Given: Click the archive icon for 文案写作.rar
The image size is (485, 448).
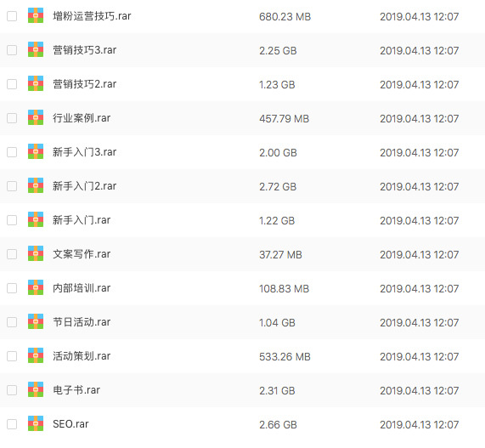Looking at the screenshot, I should (36, 253).
